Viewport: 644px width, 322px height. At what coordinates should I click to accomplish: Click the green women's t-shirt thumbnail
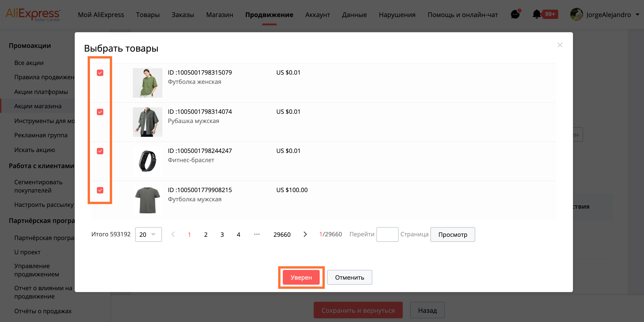click(x=147, y=83)
